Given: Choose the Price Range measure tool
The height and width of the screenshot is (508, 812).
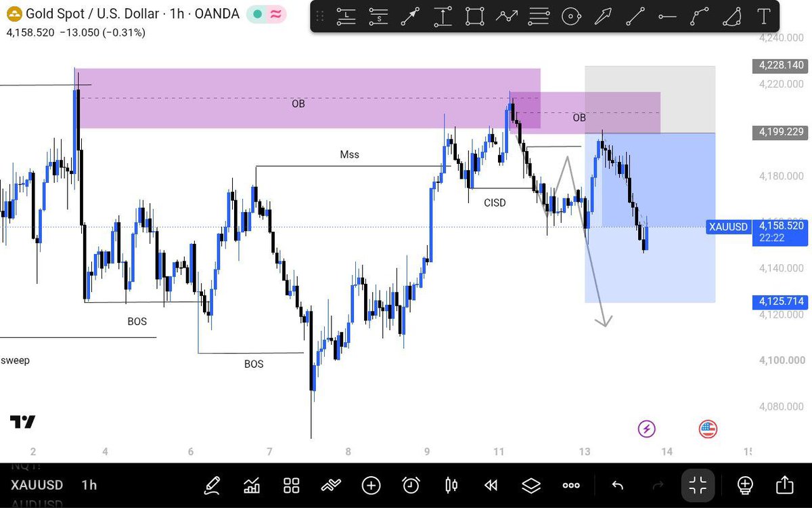Looking at the screenshot, I should tap(443, 16).
